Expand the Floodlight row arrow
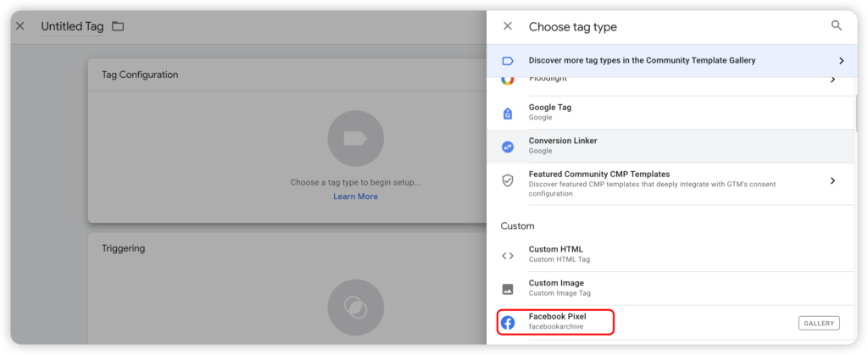The width and height of the screenshot is (868, 355). tap(832, 80)
